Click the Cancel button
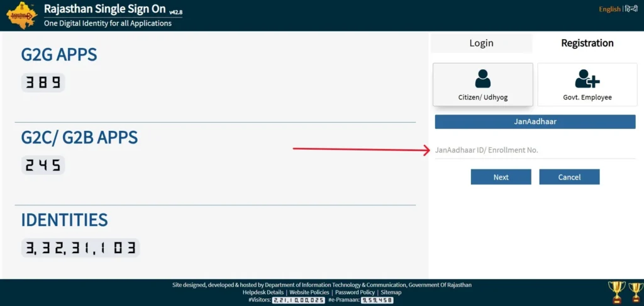The width and height of the screenshot is (644, 306). coord(569,177)
